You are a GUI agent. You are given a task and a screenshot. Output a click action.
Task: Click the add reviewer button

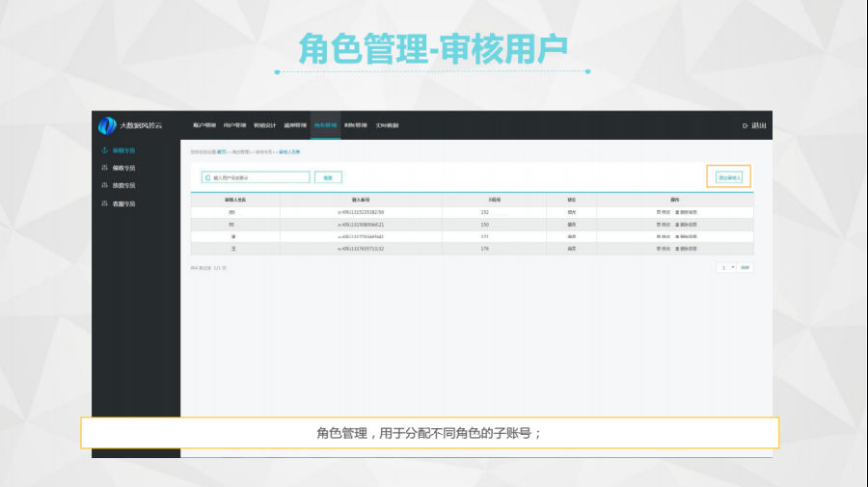click(x=728, y=177)
